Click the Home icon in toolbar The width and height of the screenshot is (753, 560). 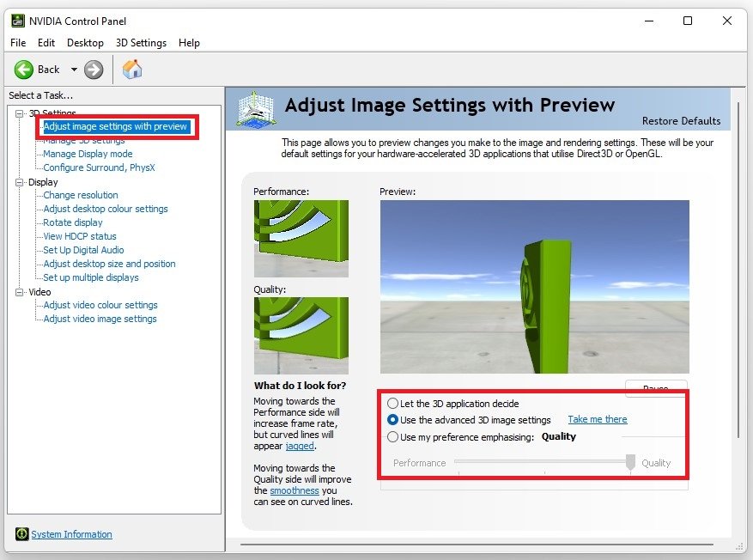(132, 70)
